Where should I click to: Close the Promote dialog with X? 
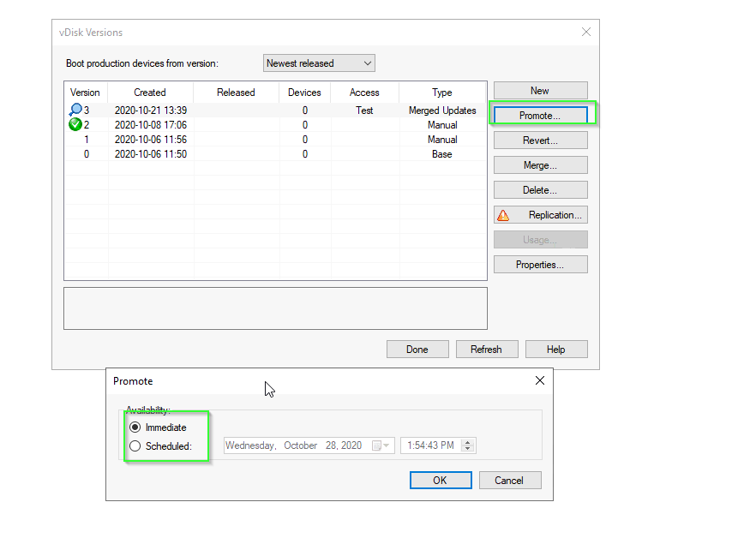pyautogui.click(x=540, y=380)
